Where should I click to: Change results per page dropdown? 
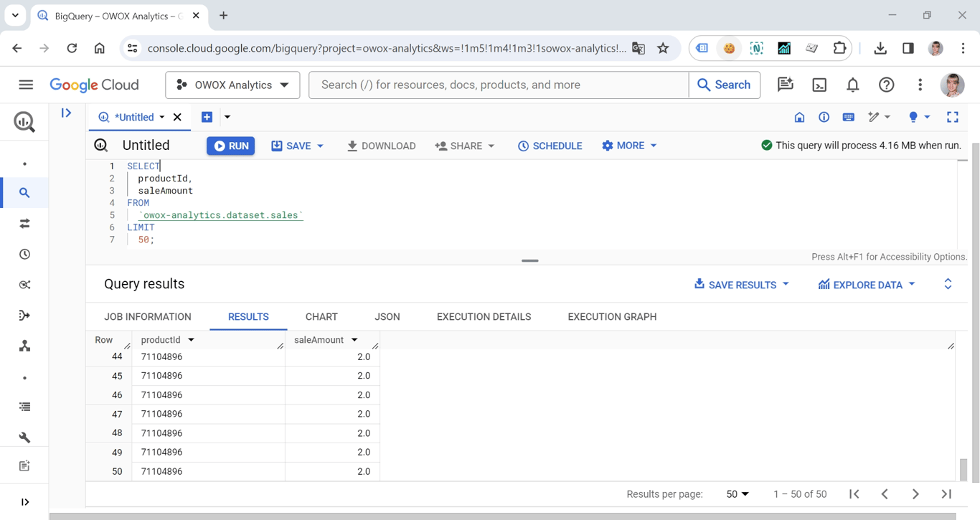click(x=738, y=494)
